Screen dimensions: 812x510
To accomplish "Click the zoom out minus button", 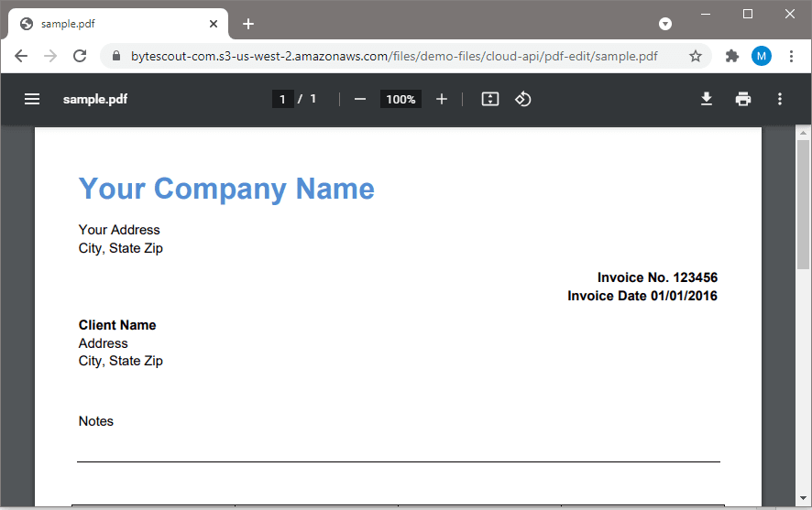I will pos(360,99).
